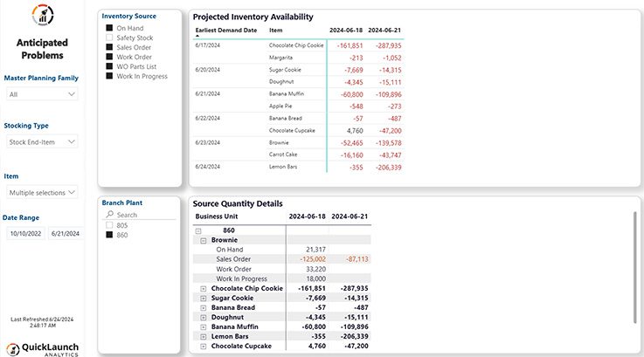Enable the On Hand inventory source
This screenshot has width=644, height=357.
(x=109, y=29)
